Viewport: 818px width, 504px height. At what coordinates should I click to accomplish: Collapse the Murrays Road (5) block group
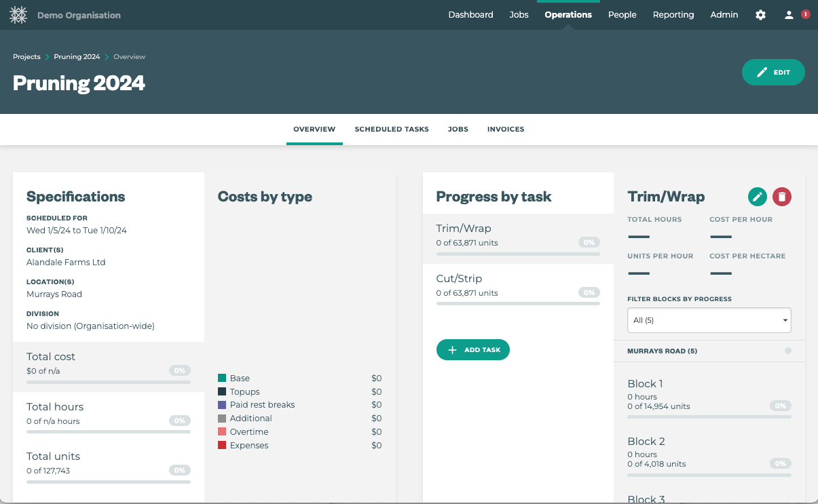point(662,351)
